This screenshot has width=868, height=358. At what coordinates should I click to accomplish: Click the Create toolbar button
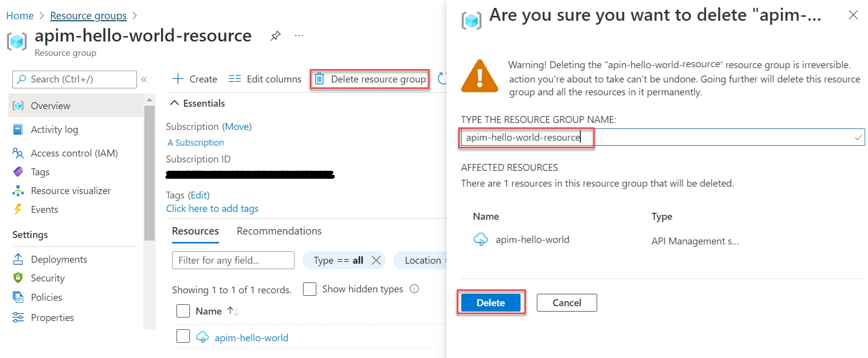coord(195,79)
